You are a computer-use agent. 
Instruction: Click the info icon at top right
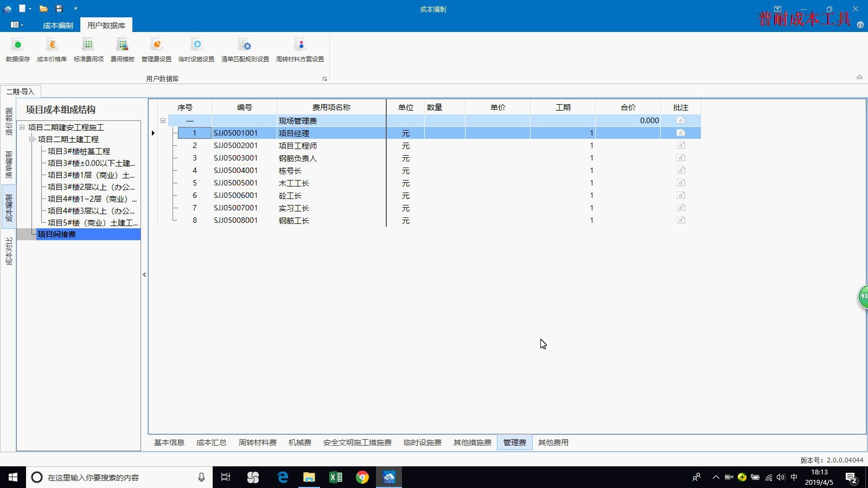click(860, 25)
